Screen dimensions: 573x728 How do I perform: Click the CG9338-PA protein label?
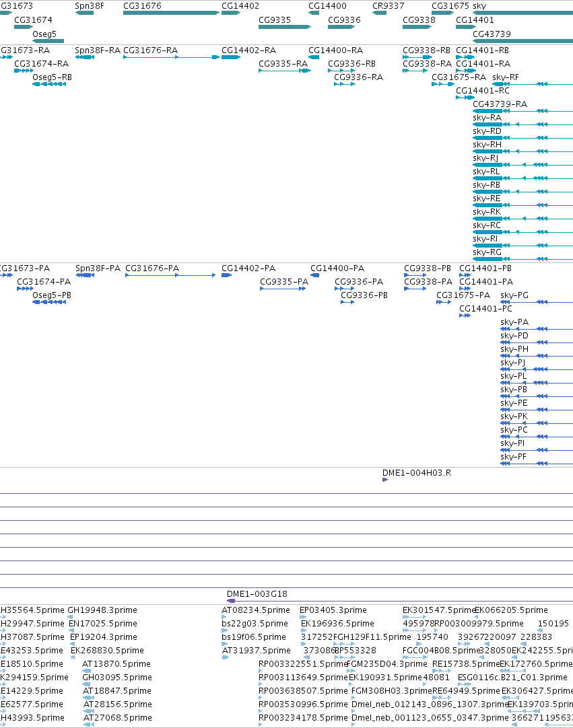pyautogui.click(x=428, y=282)
